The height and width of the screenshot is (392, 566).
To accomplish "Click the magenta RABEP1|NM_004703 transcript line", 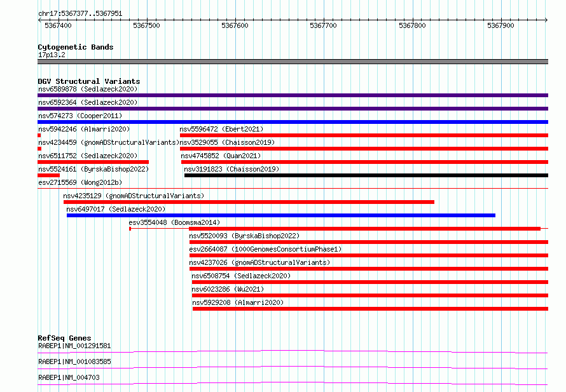I will point(293,383).
